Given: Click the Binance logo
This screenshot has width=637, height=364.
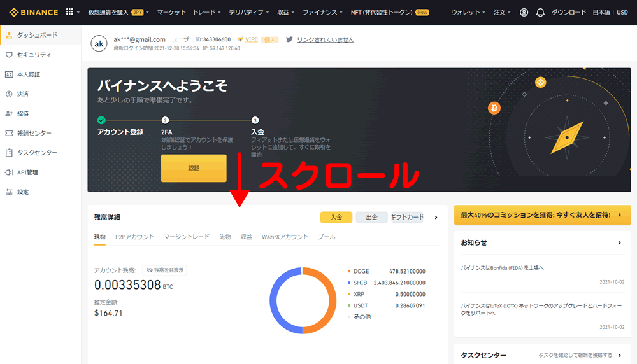Looking at the screenshot, I should (34, 12).
